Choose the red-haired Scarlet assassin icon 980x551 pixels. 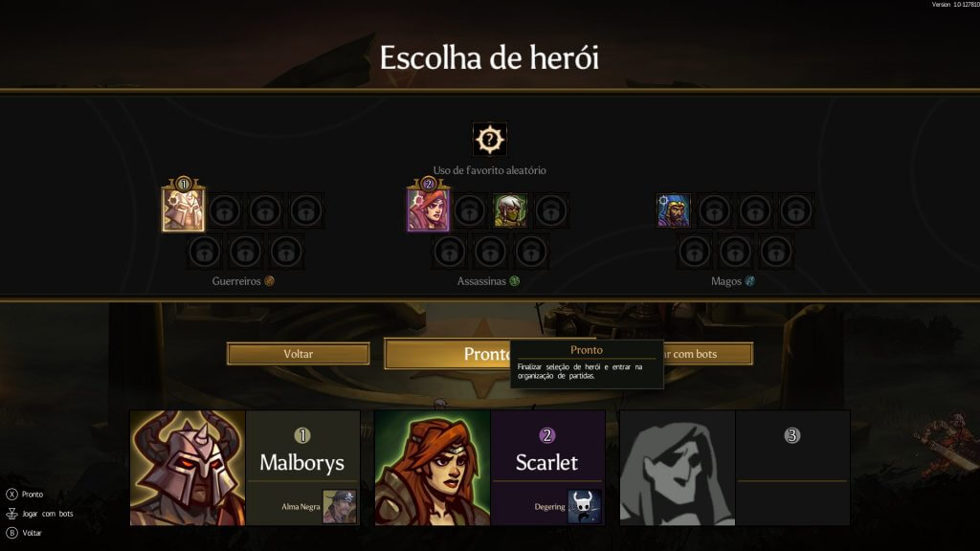click(428, 209)
